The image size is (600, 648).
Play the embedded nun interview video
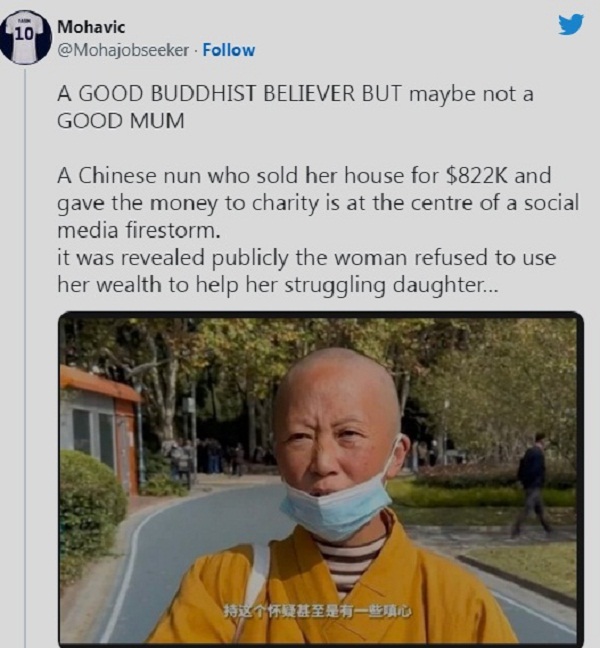321,479
